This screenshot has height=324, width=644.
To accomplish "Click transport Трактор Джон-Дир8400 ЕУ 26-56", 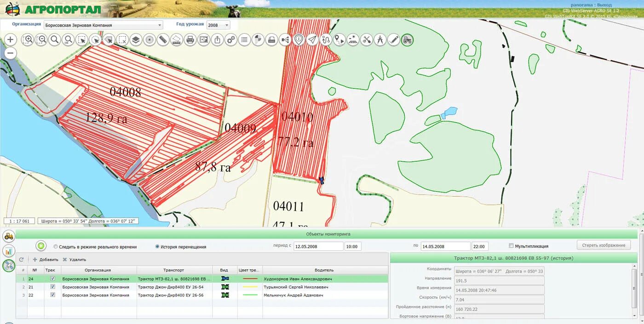I will click(171, 295).
